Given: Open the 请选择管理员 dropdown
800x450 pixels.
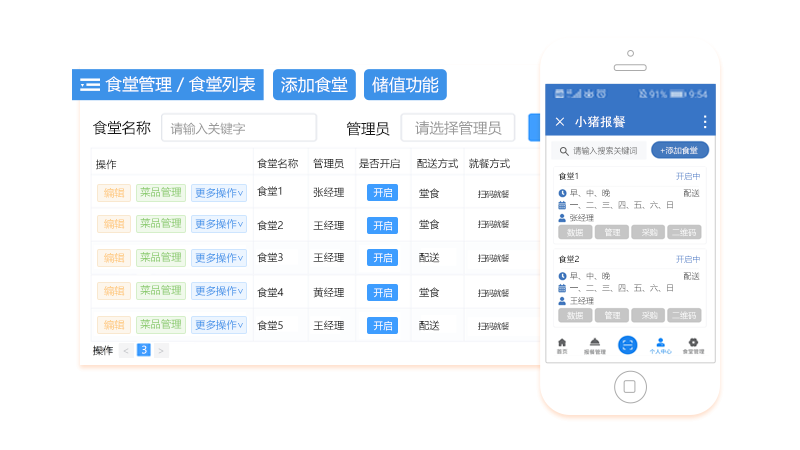Looking at the screenshot, I should [458, 128].
